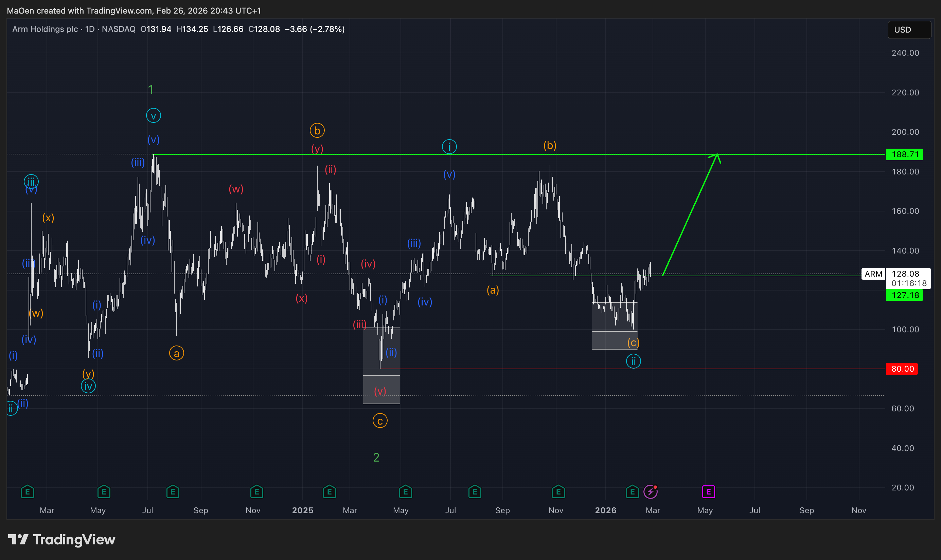Click the green 188.71 price label

click(904, 154)
